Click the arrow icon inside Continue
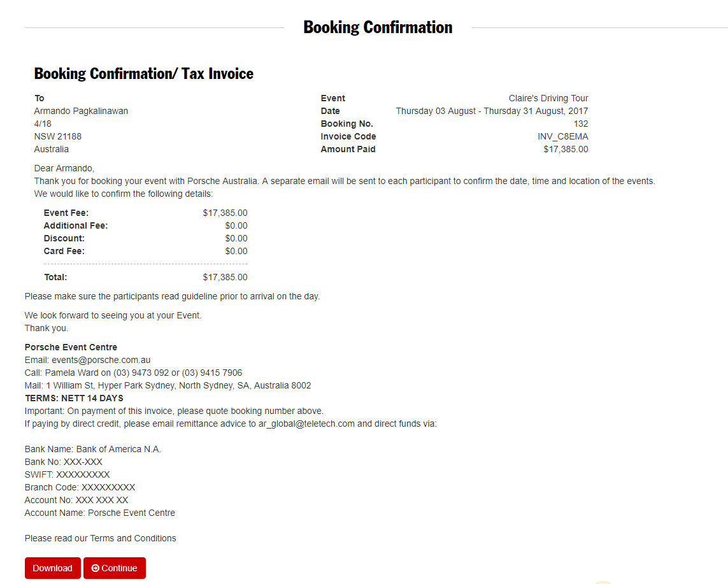 tap(96, 568)
